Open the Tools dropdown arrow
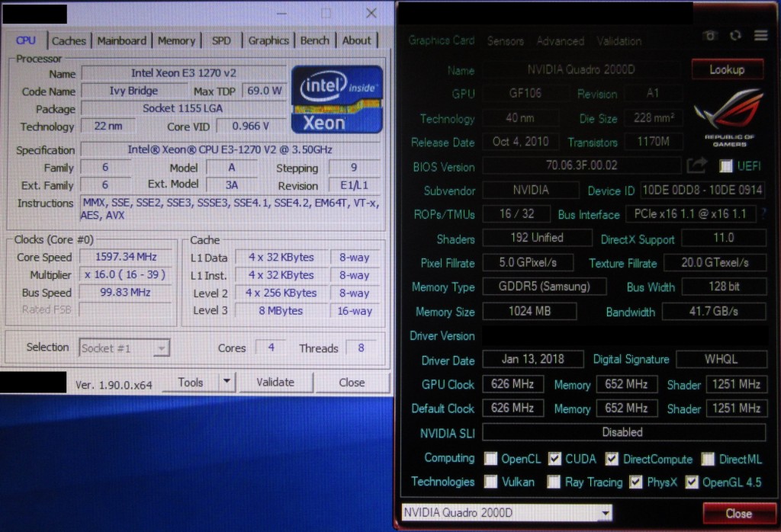Viewport: 781px width, 532px height. click(227, 382)
